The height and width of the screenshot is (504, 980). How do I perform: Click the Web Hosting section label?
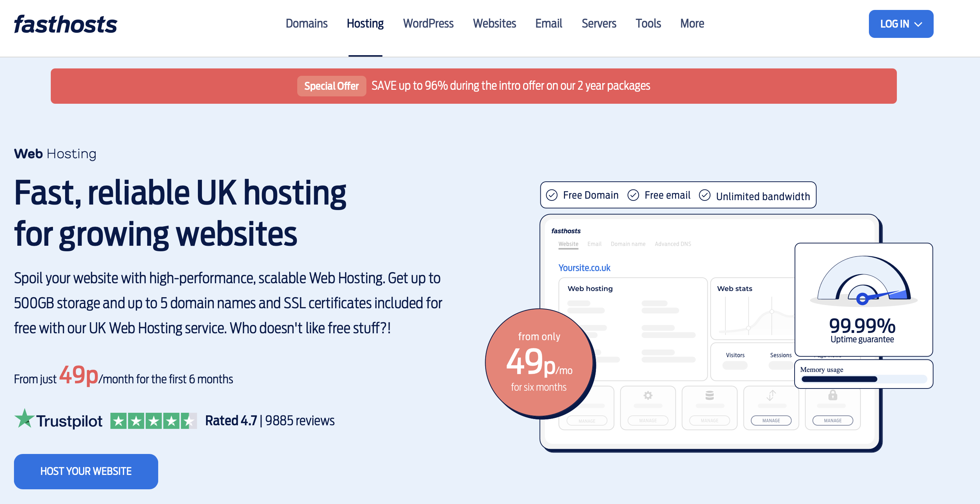(x=55, y=154)
